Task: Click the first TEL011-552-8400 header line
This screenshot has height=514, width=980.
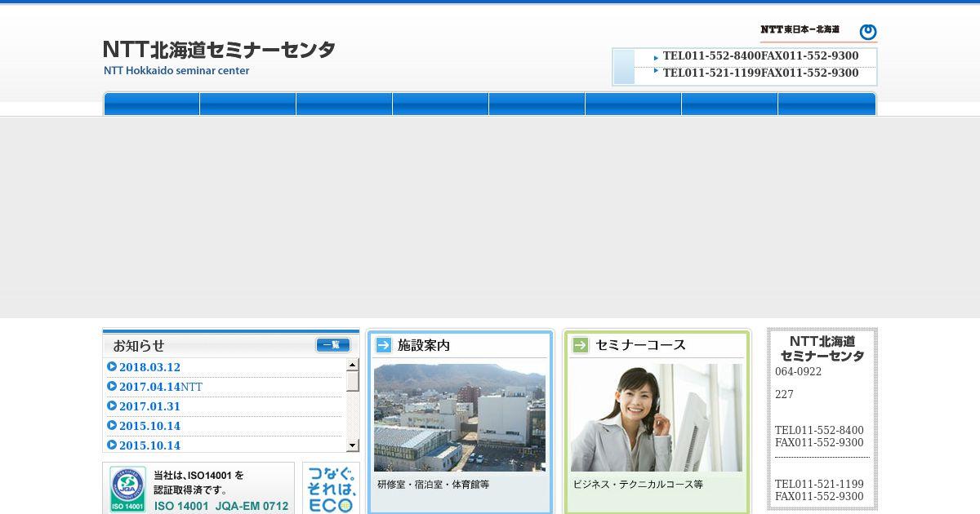Action: click(761, 56)
